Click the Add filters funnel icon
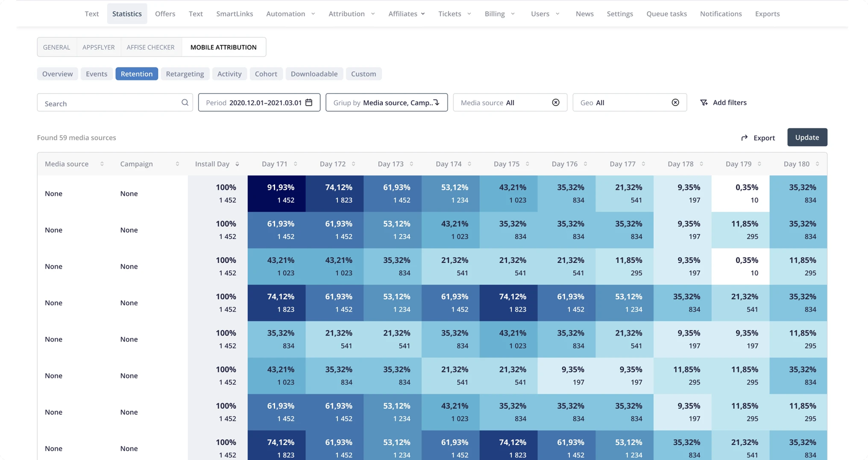The height and width of the screenshot is (460, 868). (704, 103)
